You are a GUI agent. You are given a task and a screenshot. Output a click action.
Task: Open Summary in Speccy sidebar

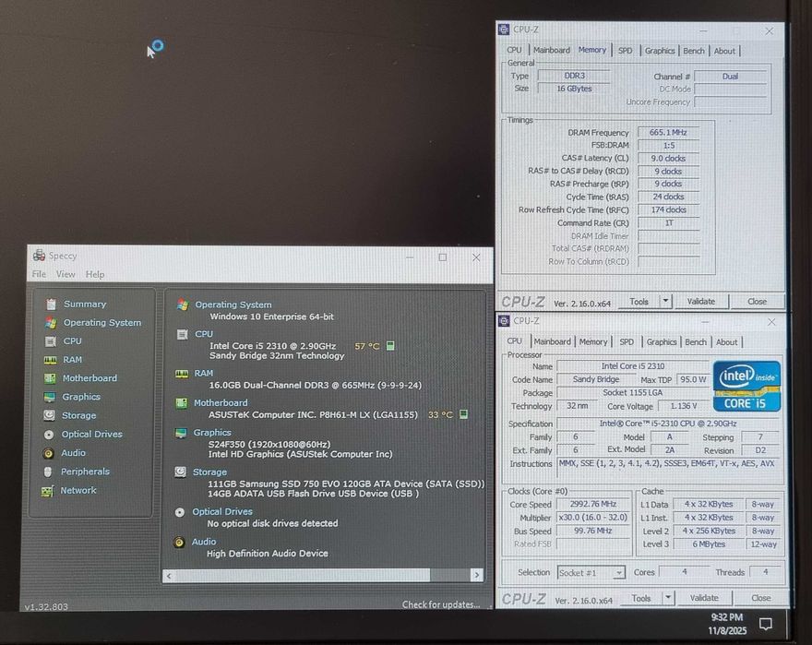pyautogui.click(x=84, y=305)
